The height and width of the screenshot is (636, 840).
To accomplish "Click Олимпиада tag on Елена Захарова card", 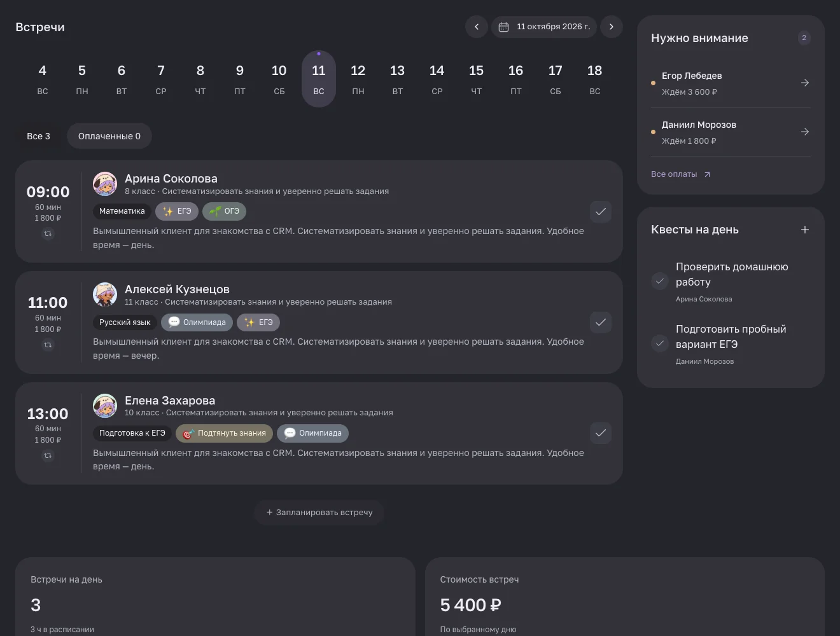I will click(313, 433).
